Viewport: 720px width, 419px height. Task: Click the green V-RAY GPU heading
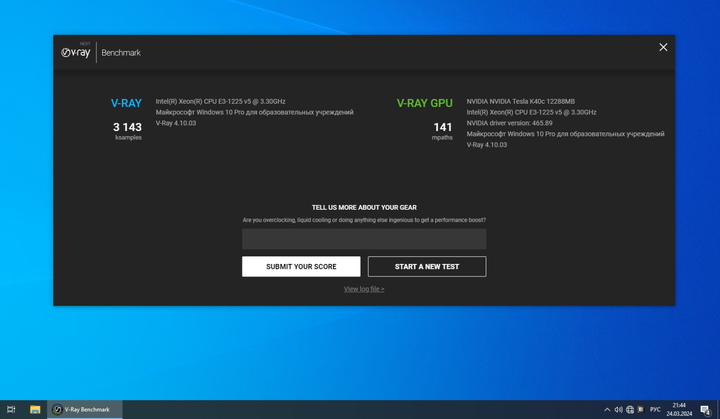(425, 103)
